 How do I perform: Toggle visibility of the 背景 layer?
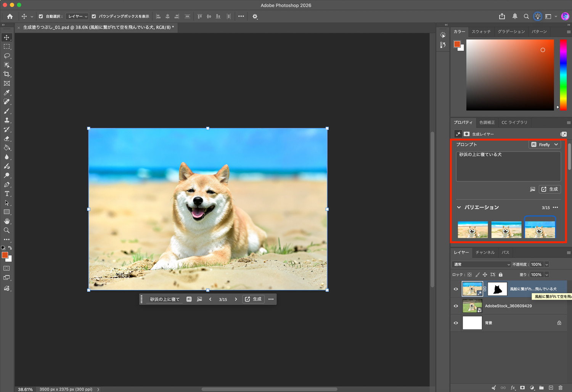(456, 323)
